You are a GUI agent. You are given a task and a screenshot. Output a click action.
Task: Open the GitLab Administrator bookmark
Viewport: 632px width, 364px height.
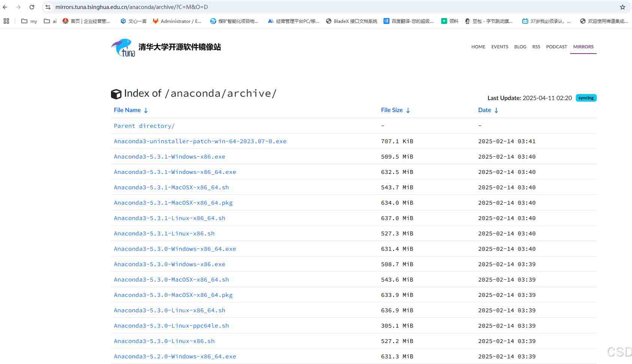(177, 21)
